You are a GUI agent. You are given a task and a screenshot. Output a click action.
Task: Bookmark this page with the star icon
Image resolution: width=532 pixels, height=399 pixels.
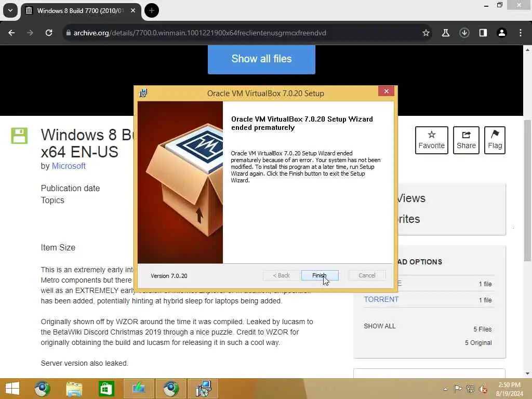coord(426,33)
